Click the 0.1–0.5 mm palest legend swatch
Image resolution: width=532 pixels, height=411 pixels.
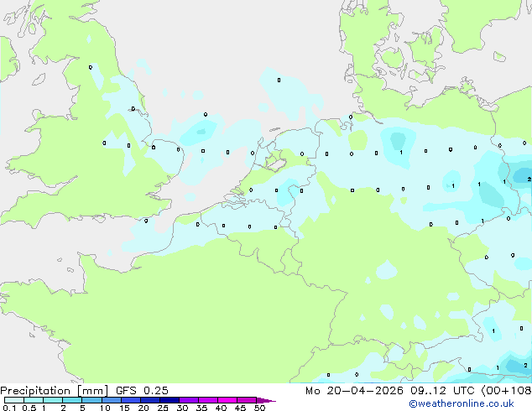[14, 400]
